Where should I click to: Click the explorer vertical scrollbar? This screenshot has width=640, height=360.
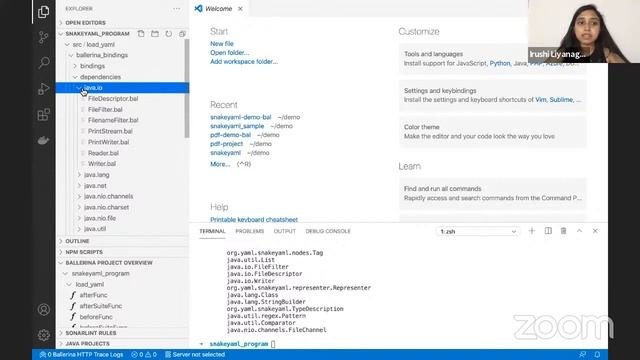[187, 89]
